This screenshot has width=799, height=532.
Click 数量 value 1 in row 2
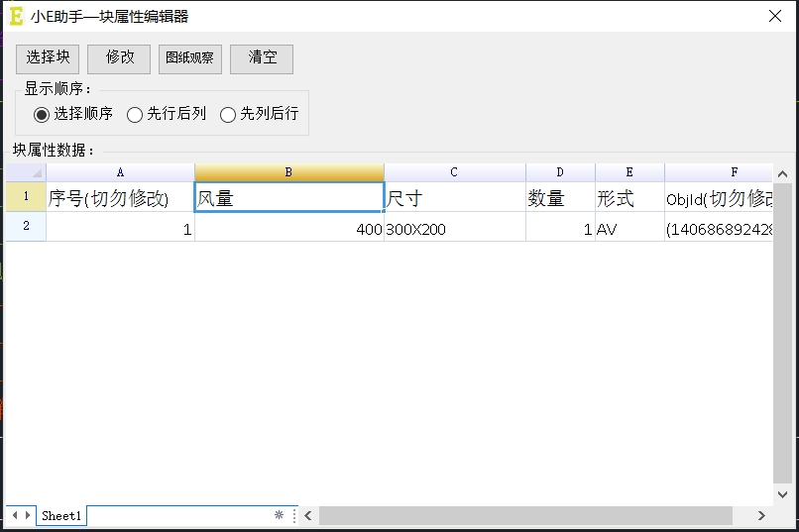pyautogui.click(x=560, y=227)
